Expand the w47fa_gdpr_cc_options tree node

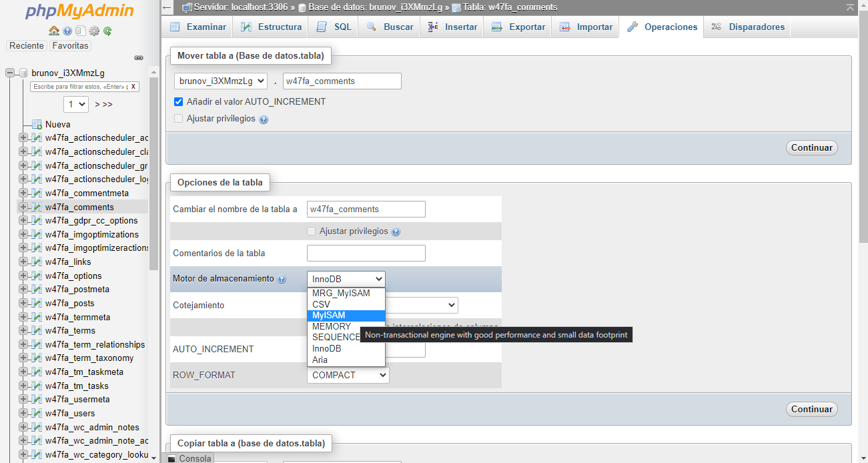(x=23, y=220)
